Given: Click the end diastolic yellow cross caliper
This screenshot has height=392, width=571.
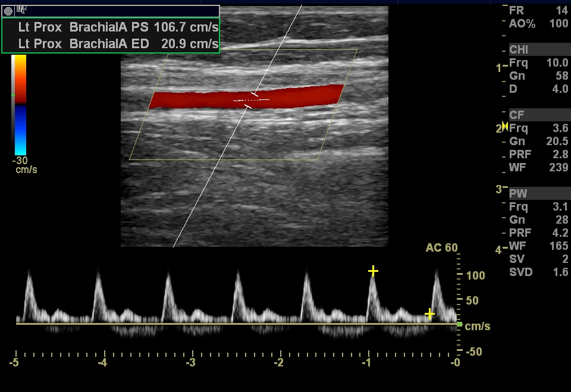Looking at the screenshot, I should pos(429,313).
